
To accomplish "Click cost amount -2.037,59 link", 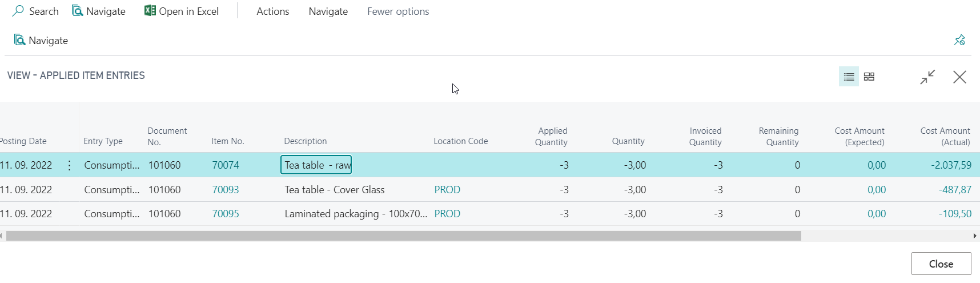I will (x=951, y=165).
